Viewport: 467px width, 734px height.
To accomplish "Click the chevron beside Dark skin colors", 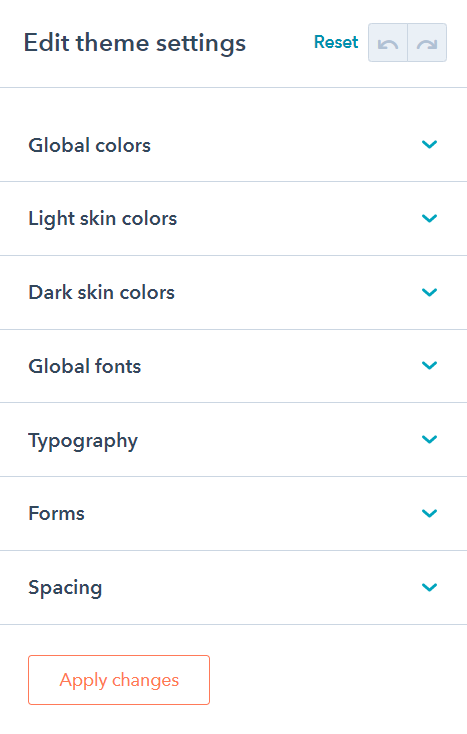I will click(429, 292).
